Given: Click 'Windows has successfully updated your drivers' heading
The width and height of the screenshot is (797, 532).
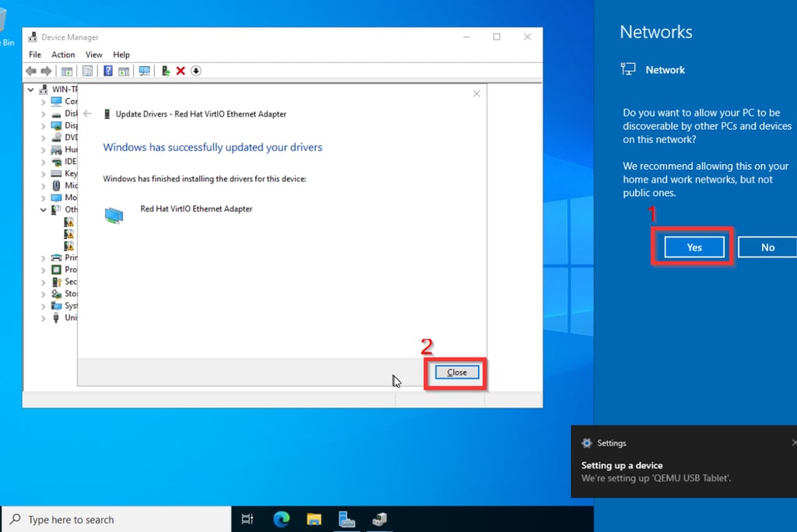Looking at the screenshot, I should click(x=212, y=147).
